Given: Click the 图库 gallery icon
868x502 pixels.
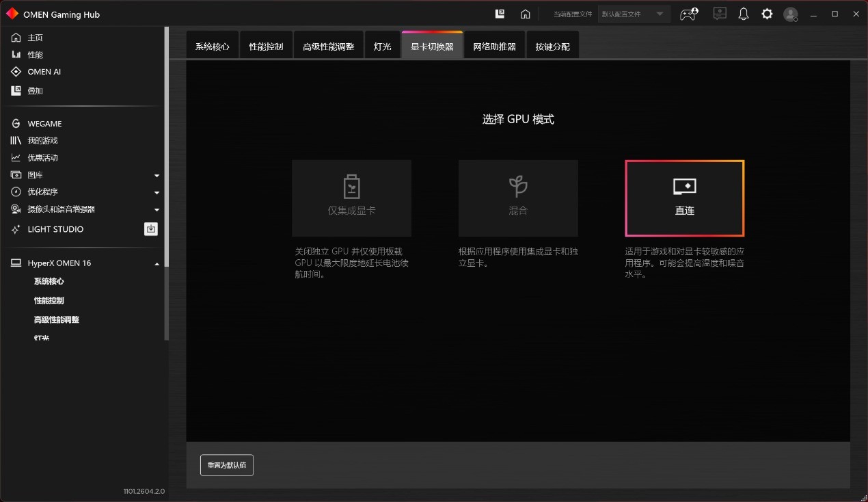Looking at the screenshot, I should (16, 175).
